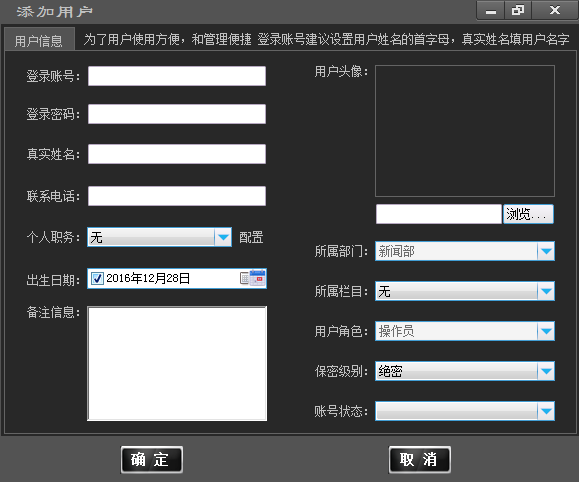Expand the 个人职务 dropdown arrow

tap(223, 237)
